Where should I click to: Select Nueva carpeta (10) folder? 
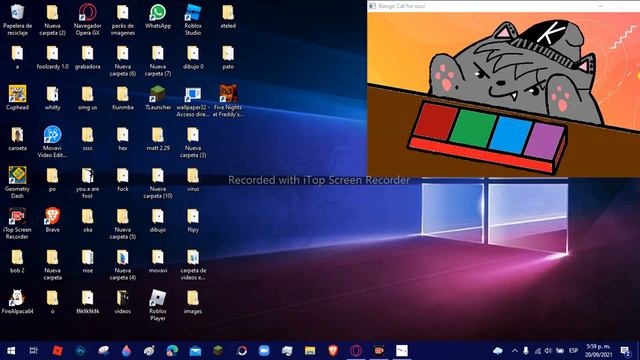[158, 183]
